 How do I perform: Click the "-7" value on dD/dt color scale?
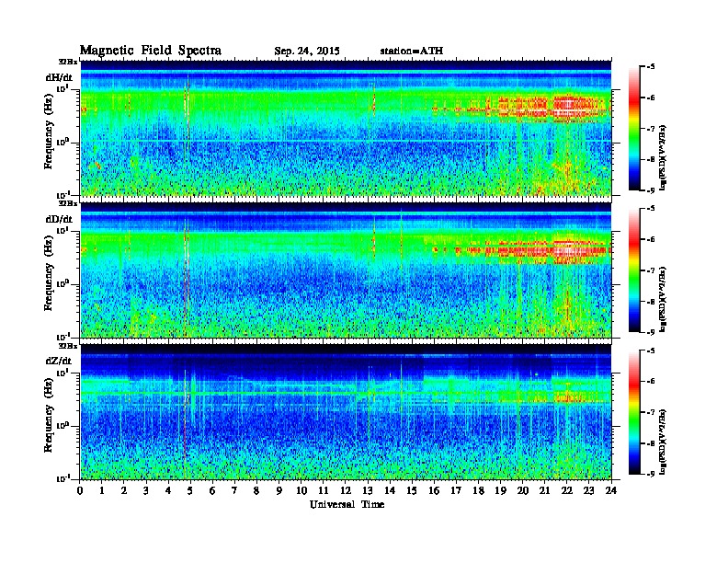(651, 270)
